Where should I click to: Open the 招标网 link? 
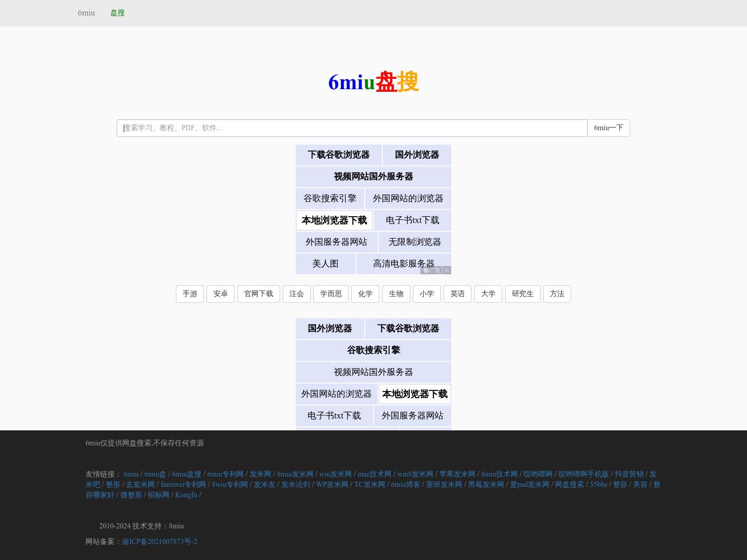[158, 495]
